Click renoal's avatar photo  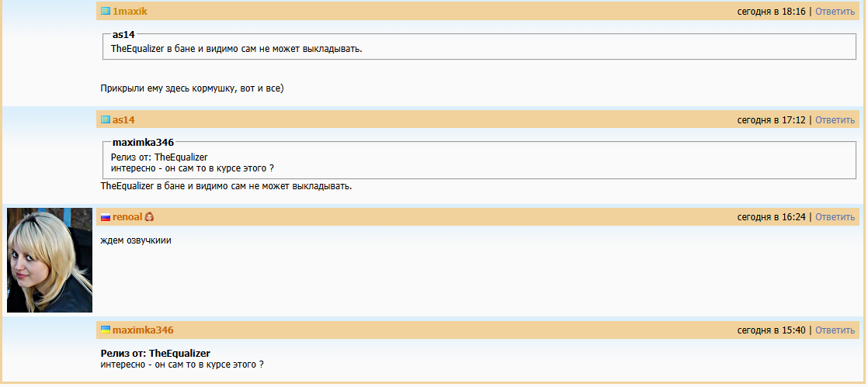pos(50,260)
